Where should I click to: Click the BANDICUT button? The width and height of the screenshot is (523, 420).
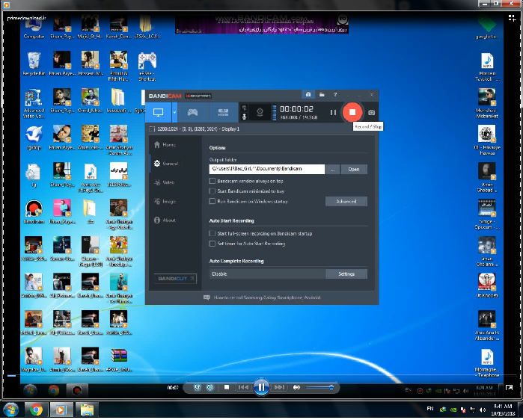click(175, 279)
